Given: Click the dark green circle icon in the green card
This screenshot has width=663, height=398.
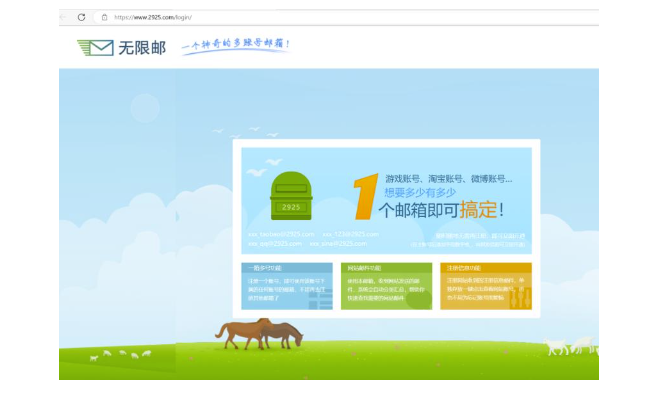Looking at the screenshot, I should pos(419,299).
